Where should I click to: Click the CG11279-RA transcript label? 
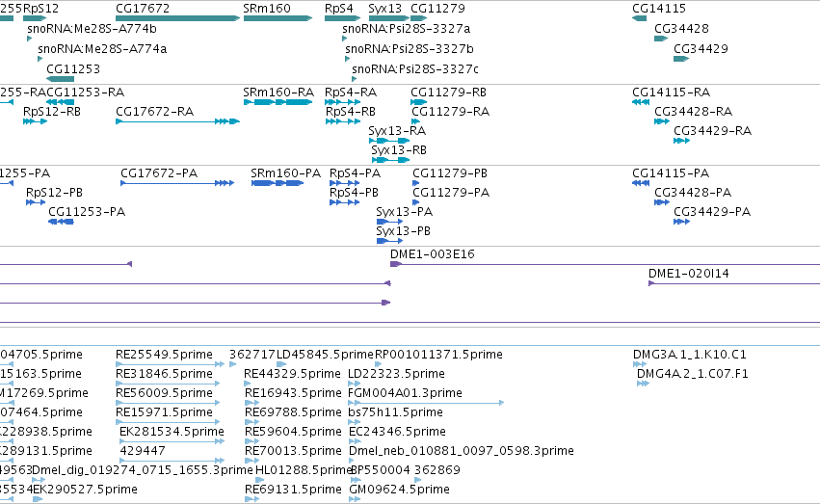click(x=450, y=112)
